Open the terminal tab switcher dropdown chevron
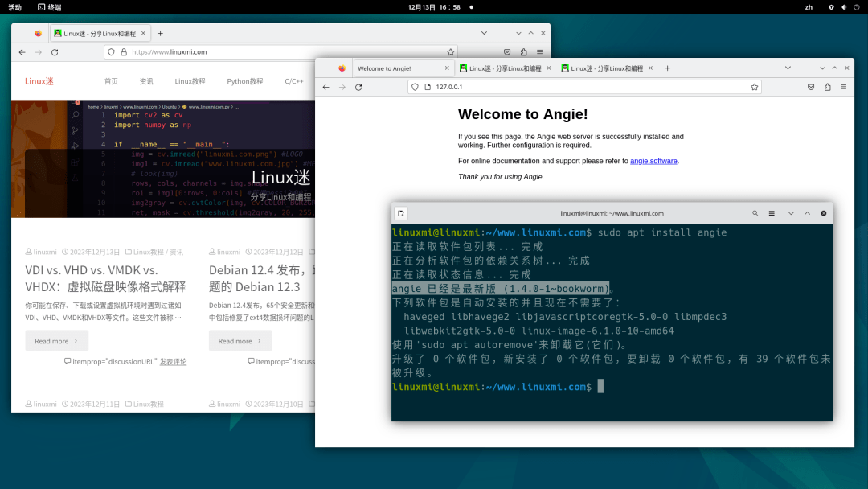The height and width of the screenshot is (489, 868). (x=791, y=213)
